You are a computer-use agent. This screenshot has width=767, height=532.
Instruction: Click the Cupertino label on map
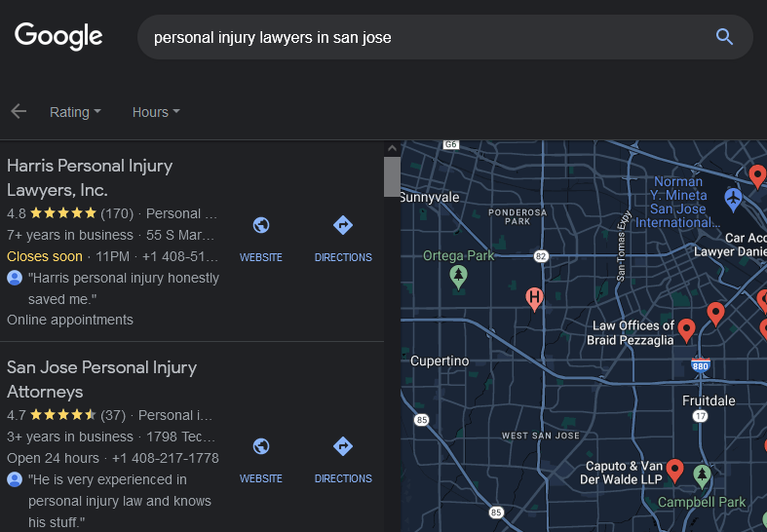440,361
